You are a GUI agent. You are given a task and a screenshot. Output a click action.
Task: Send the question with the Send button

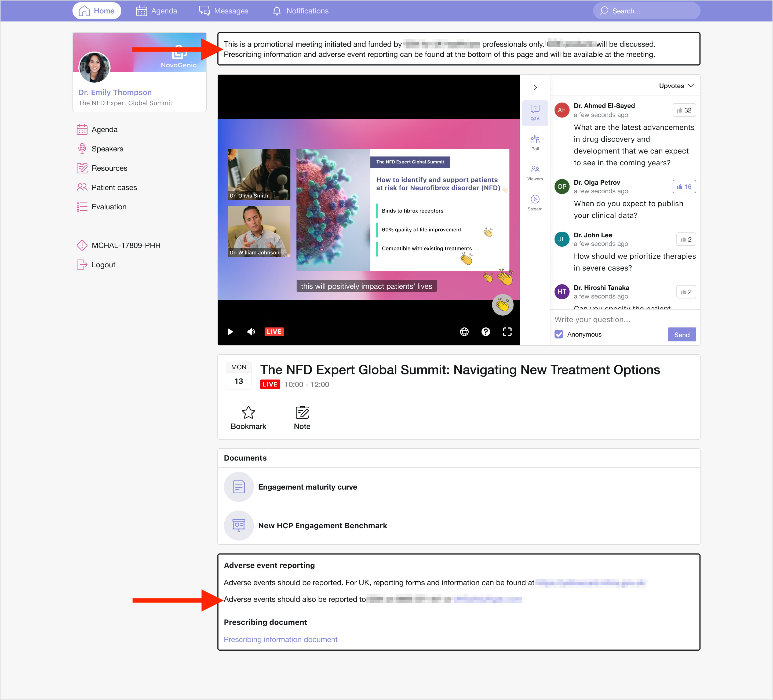tap(682, 335)
